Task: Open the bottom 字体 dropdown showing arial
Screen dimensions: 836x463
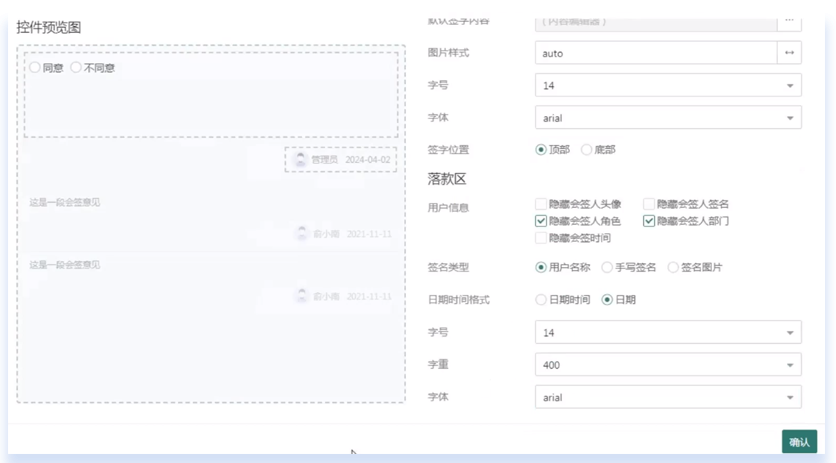Action: [668, 397]
